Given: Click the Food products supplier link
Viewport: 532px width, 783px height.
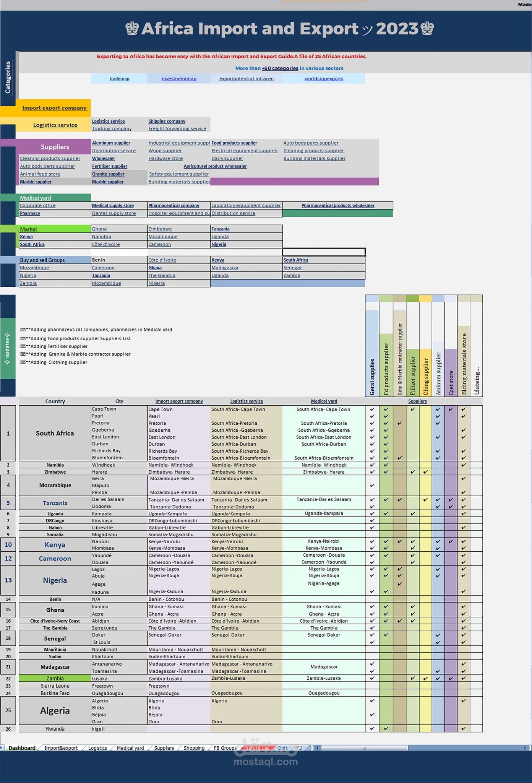Looking at the screenshot, I should [x=234, y=143].
